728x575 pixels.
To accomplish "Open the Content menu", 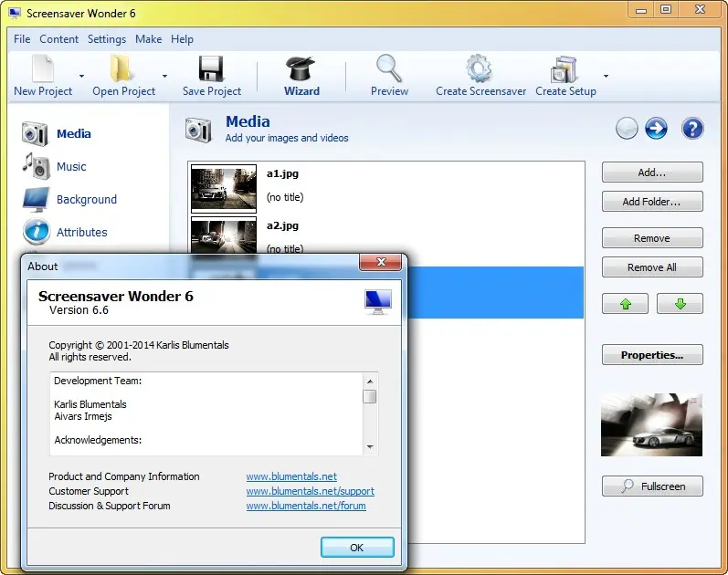I will (59, 39).
